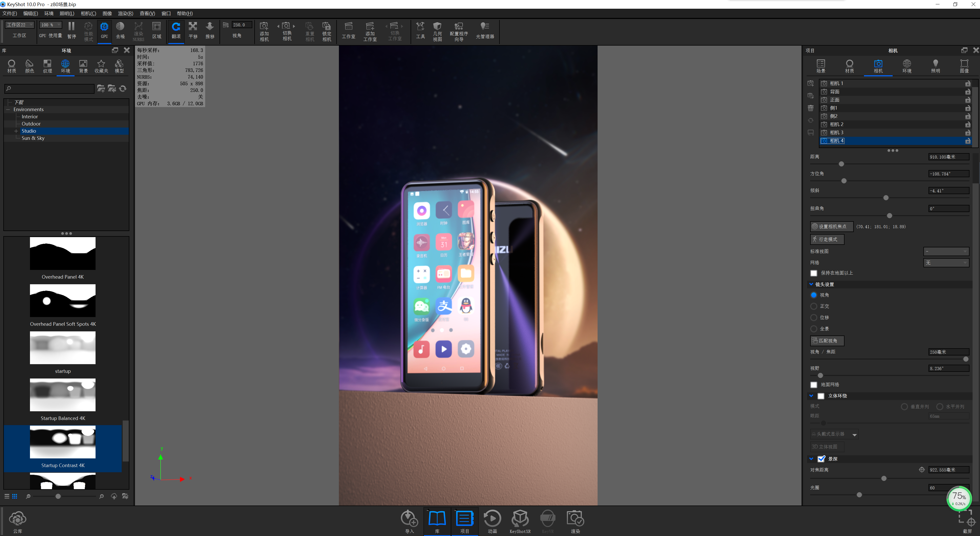Viewport: 980px width, 536px height.
Task: Expand the Studio folder in Environments tree
Action: click(x=16, y=131)
